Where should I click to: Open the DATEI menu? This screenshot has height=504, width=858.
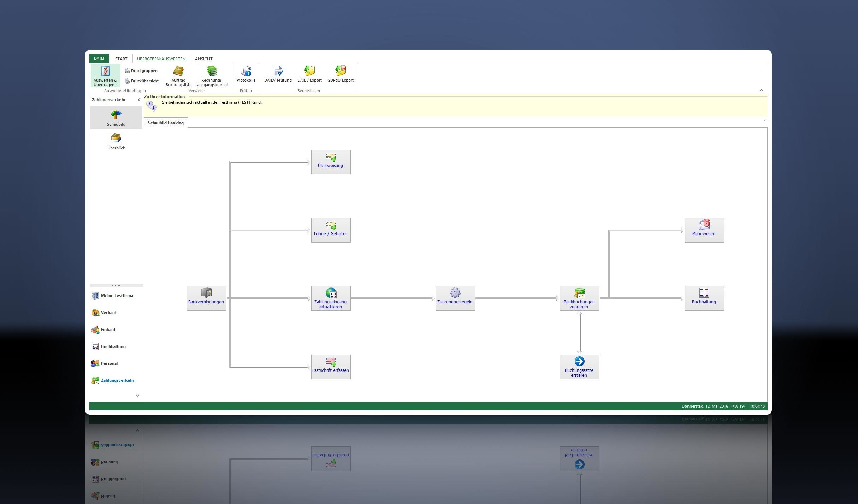[x=99, y=58]
